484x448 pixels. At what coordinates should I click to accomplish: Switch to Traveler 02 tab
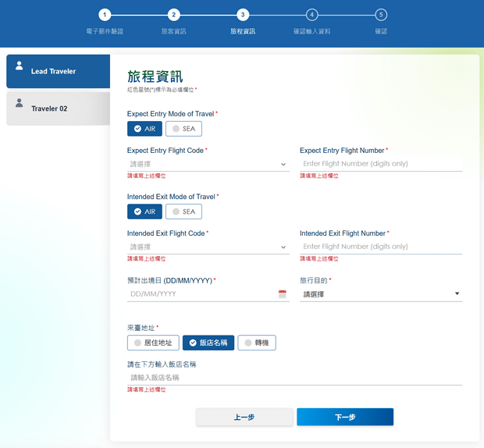click(x=58, y=108)
